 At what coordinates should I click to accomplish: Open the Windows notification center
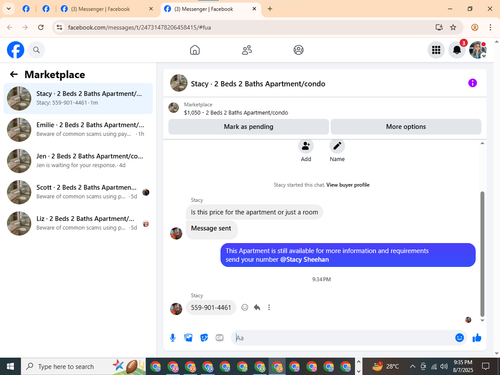pos(486,367)
